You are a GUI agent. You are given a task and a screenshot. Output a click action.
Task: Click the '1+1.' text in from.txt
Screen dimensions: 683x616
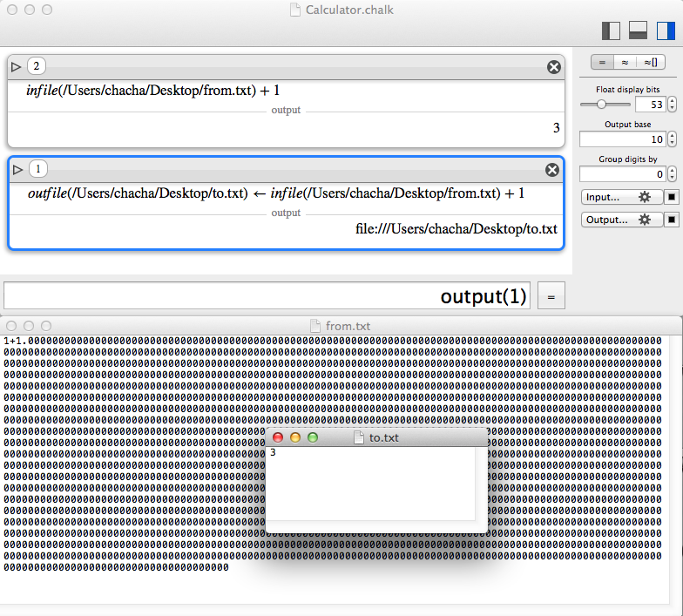click(16, 341)
